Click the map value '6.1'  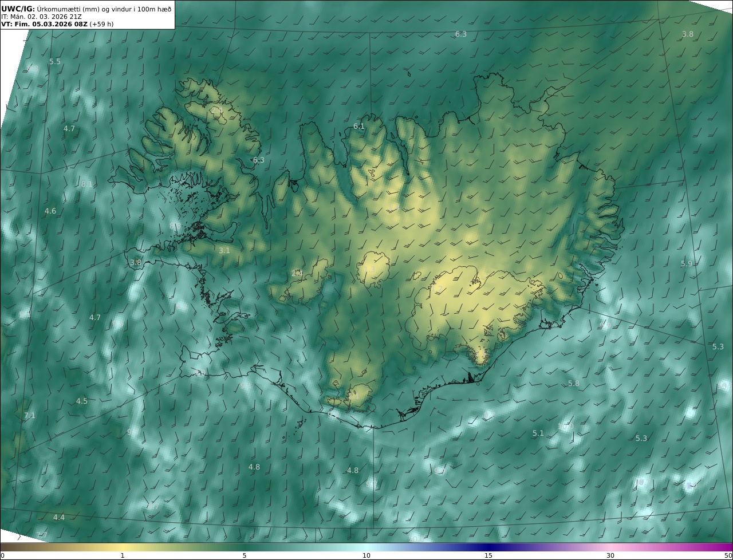[359, 126]
